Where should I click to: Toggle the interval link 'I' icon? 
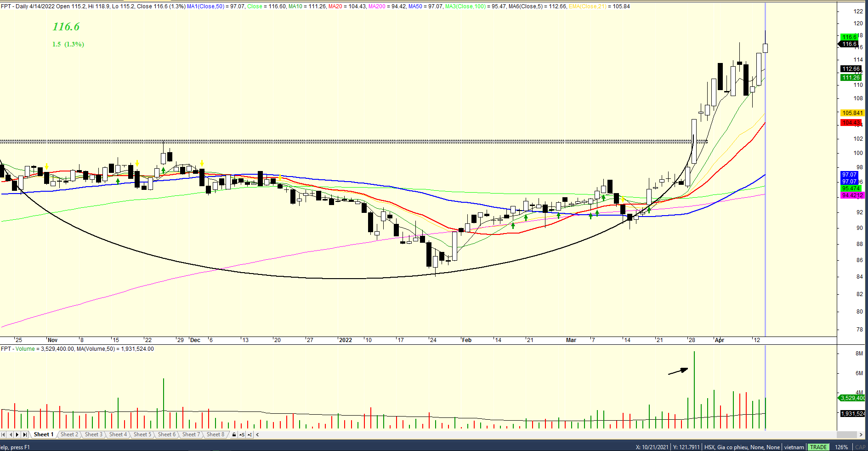pos(250,434)
